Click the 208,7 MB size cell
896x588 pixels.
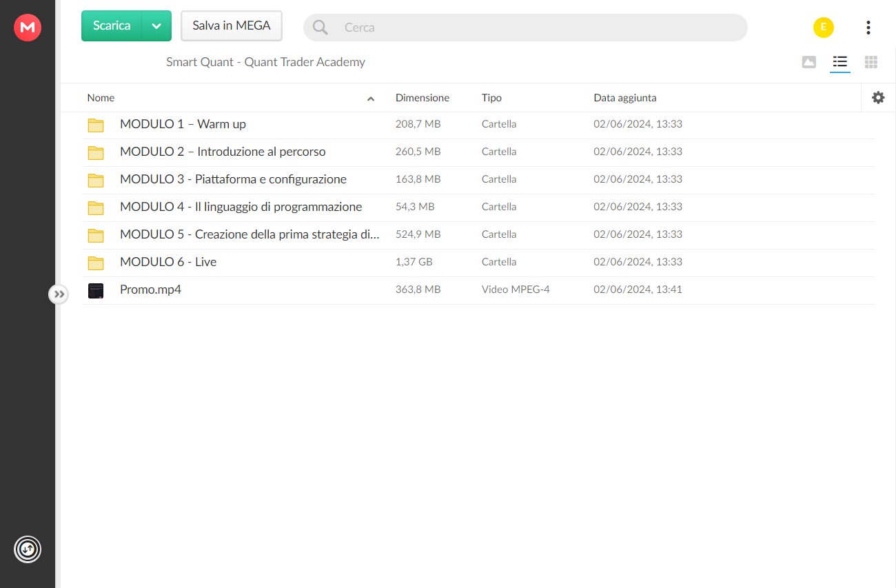[x=418, y=124]
